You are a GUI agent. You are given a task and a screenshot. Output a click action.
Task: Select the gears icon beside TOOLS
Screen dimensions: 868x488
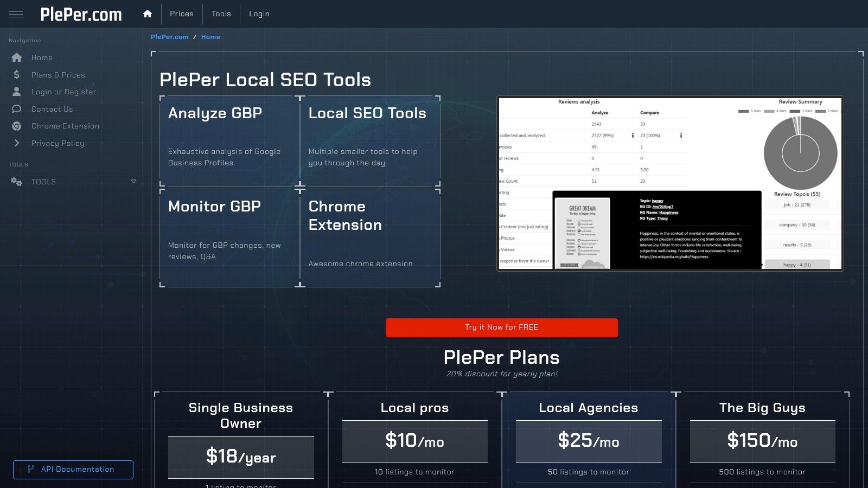click(x=16, y=182)
